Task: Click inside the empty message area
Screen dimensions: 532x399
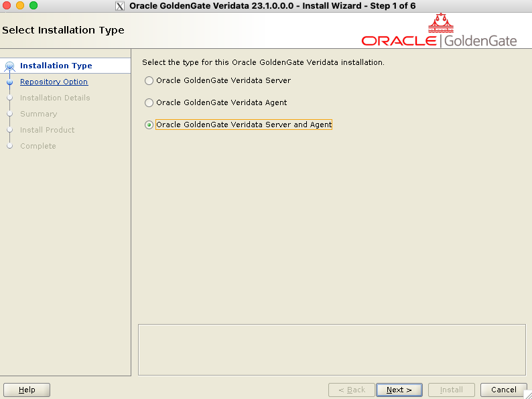Action: coord(331,349)
